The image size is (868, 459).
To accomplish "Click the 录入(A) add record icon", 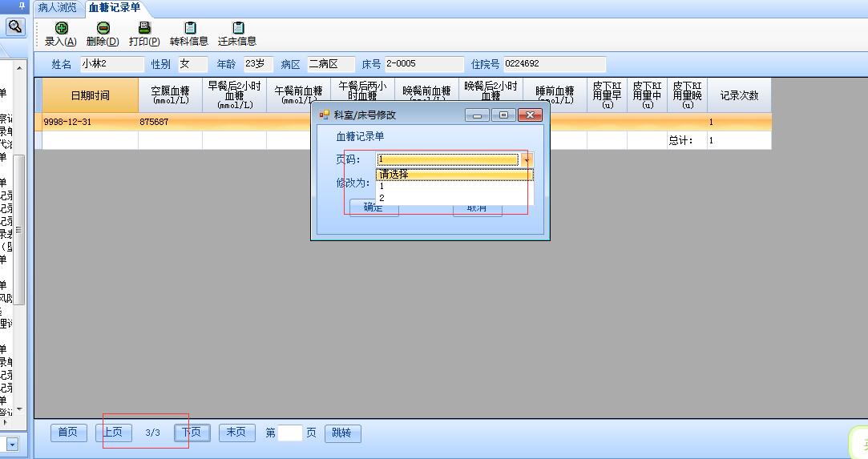I will (x=62, y=28).
